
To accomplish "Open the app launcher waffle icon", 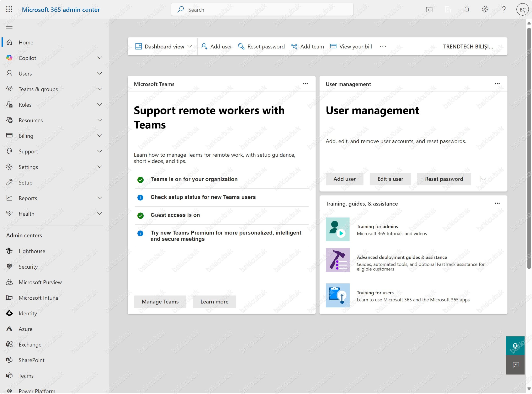I will coord(9,10).
